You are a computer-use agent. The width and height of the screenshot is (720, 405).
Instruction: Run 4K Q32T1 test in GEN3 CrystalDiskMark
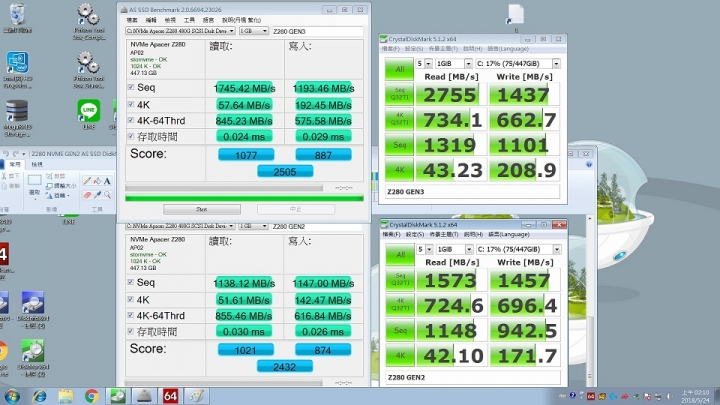click(x=399, y=119)
